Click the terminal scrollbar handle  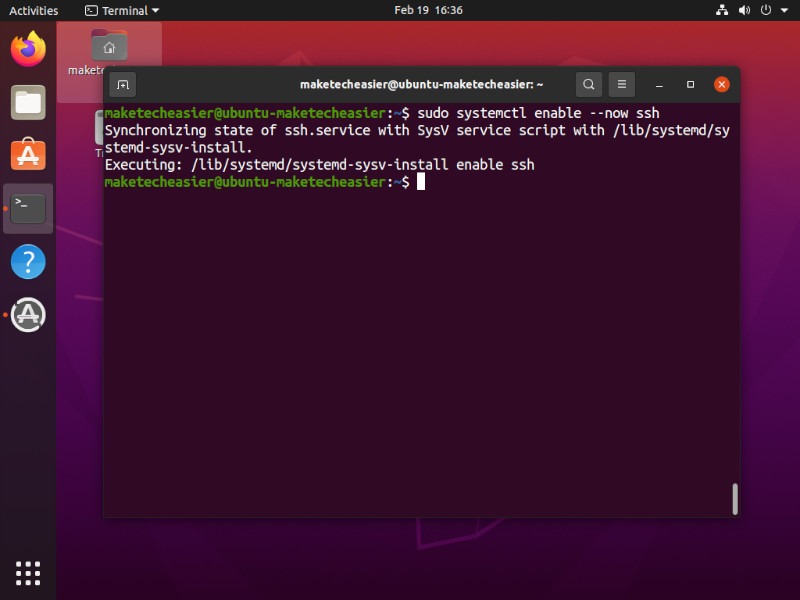point(734,498)
